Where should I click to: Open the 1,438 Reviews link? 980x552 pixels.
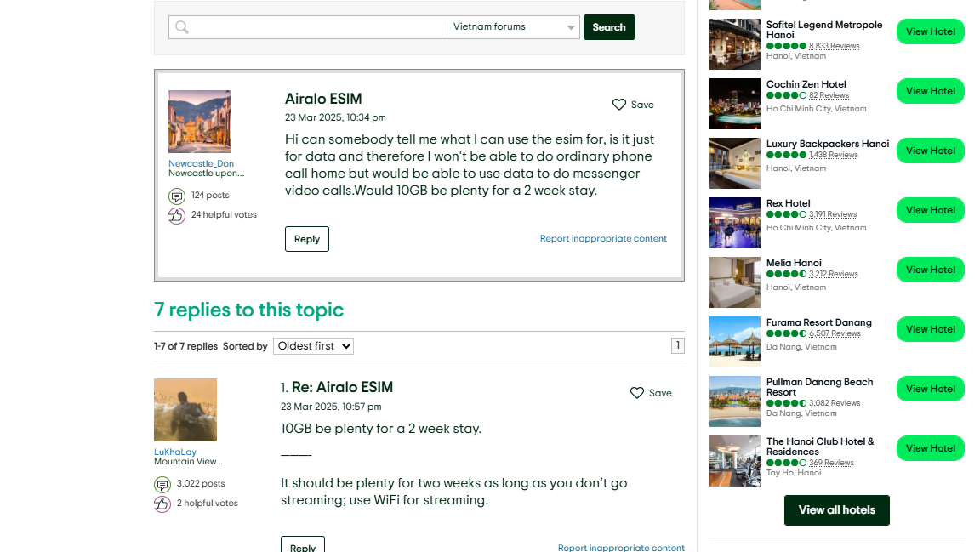click(833, 155)
